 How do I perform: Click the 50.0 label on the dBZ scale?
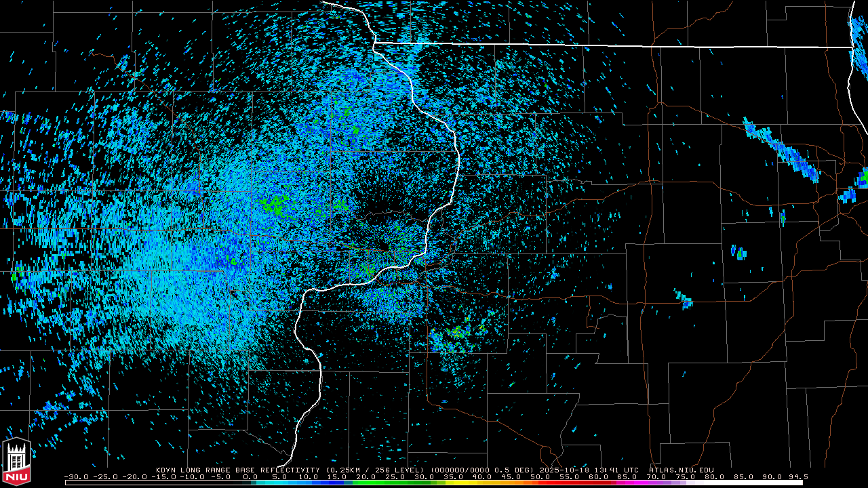click(x=541, y=476)
